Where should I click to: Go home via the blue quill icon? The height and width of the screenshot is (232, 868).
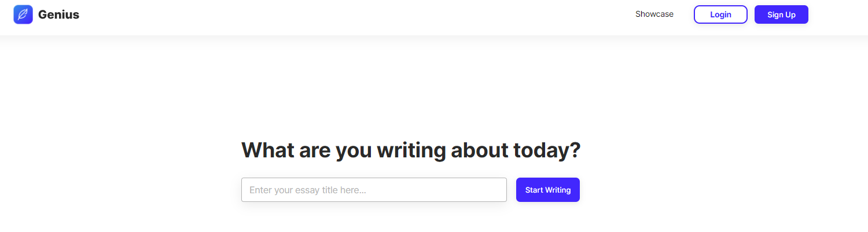point(23,14)
